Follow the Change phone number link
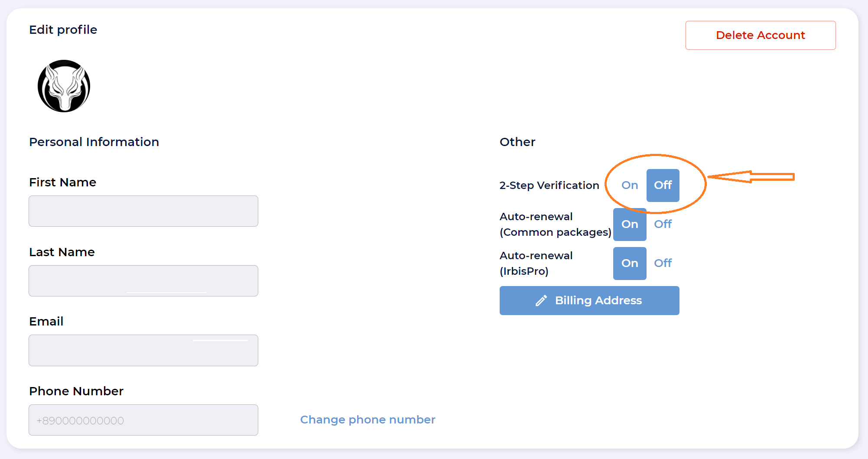868x459 pixels. [x=367, y=420]
